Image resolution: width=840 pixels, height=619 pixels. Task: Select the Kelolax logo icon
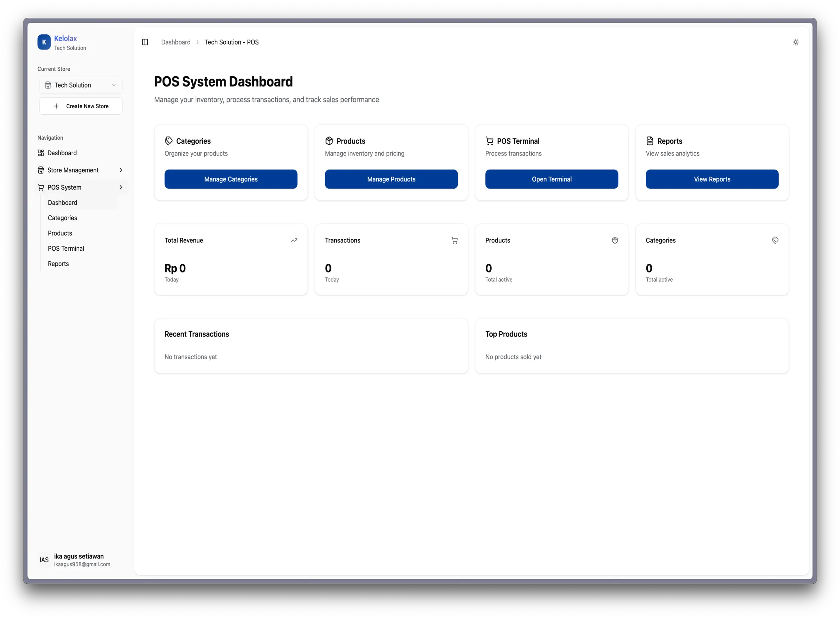point(44,42)
